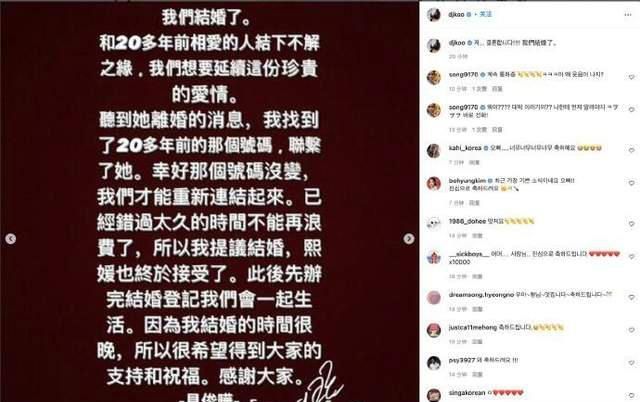640x402 pixels.
Task: Like kahi_korea's comment
Action: coord(631,150)
